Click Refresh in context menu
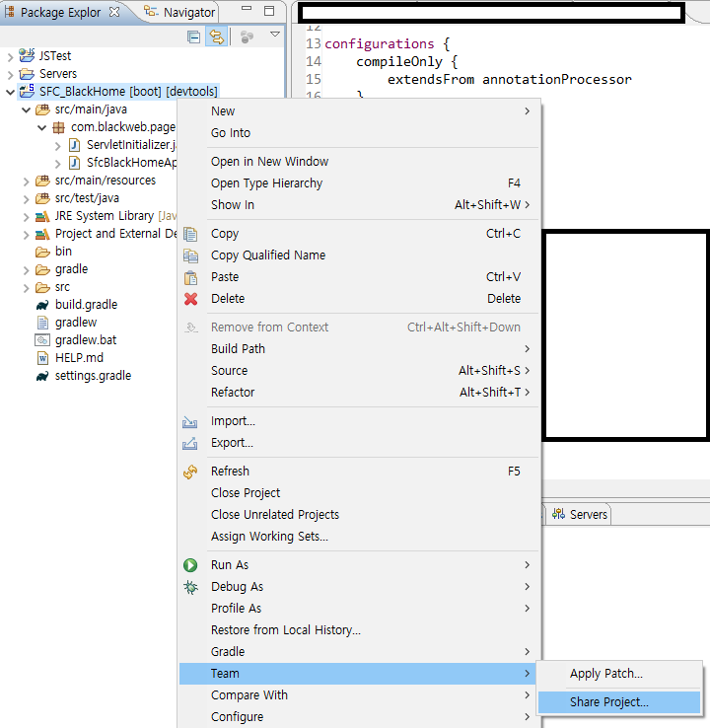This screenshot has height=728, width=710. [360, 472]
